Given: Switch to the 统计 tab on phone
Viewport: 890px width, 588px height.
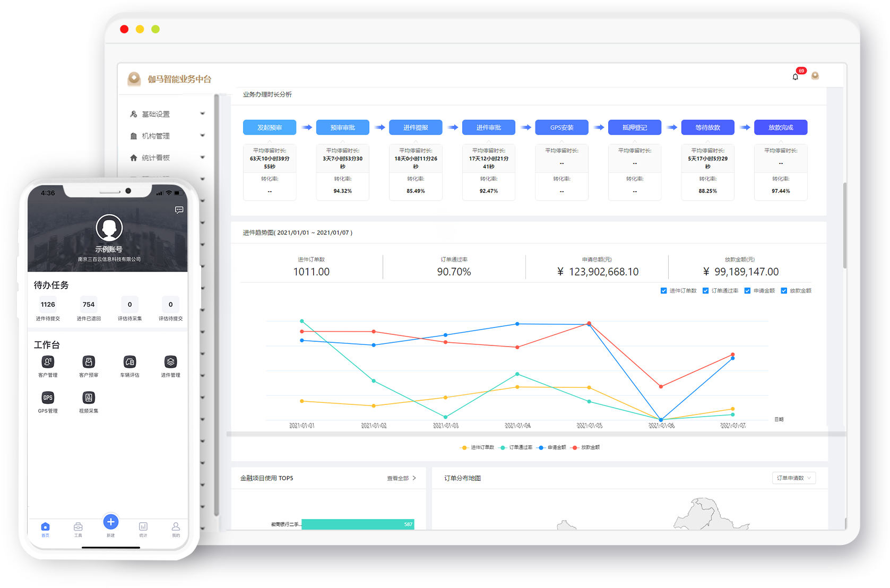Looking at the screenshot, I should pos(143,528).
